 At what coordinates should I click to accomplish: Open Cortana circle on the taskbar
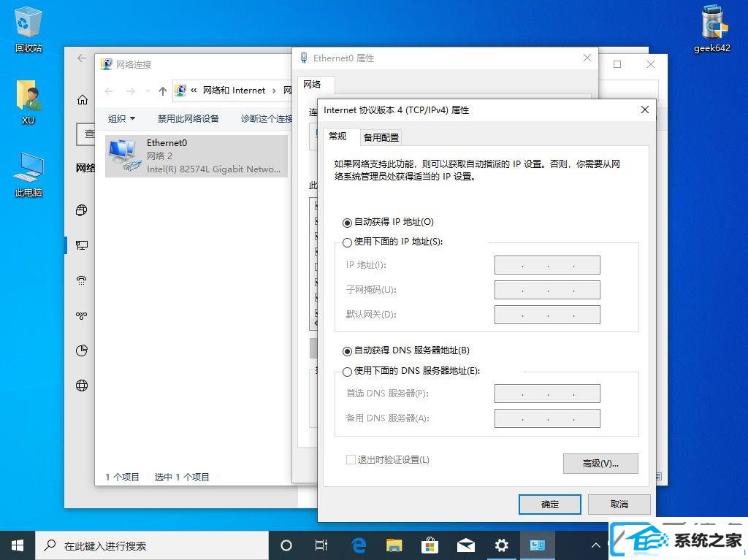coord(286,545)
